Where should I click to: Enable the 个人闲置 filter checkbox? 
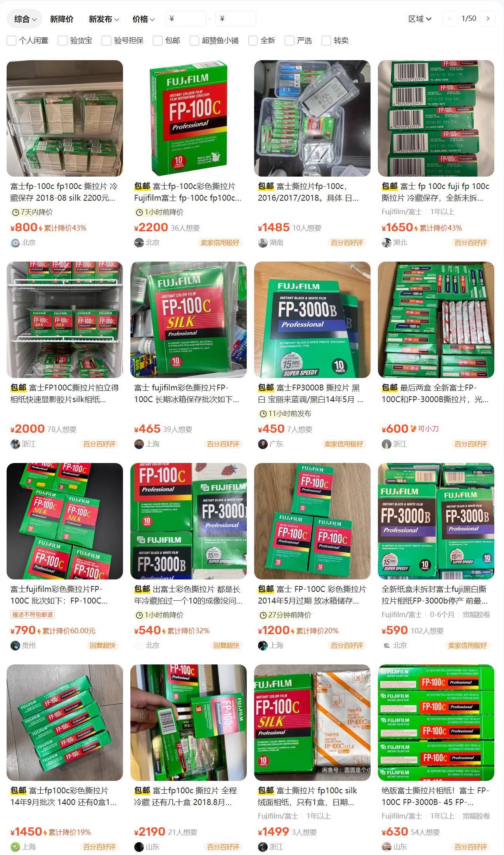[x=11, y=40]
